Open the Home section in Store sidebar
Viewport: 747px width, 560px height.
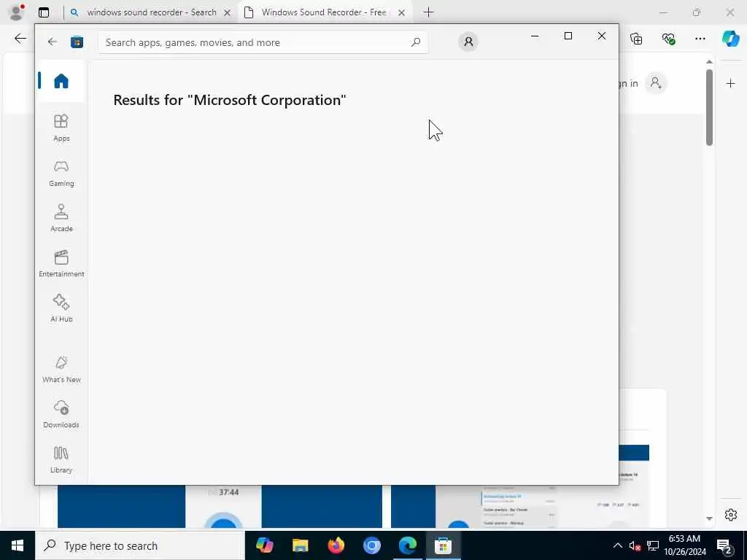61,81
